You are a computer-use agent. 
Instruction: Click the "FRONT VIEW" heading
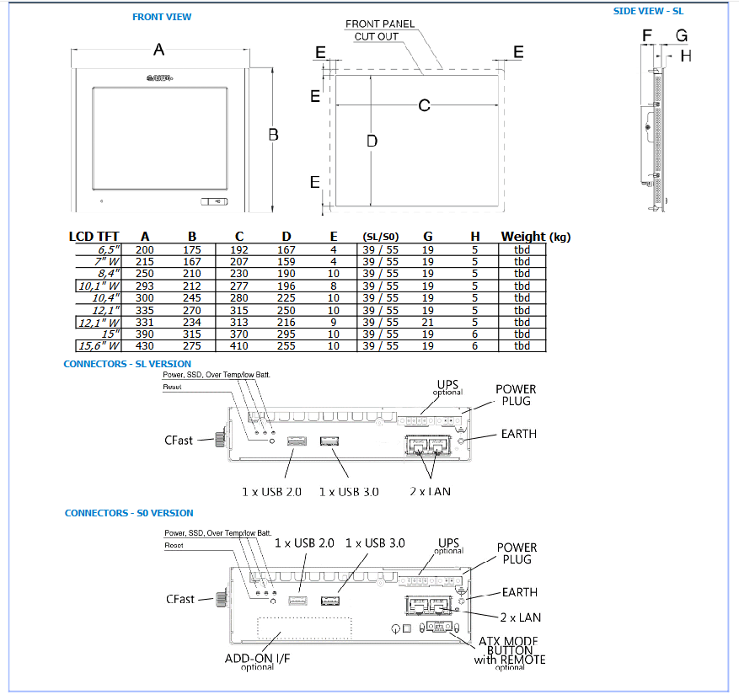coord(162,17)
